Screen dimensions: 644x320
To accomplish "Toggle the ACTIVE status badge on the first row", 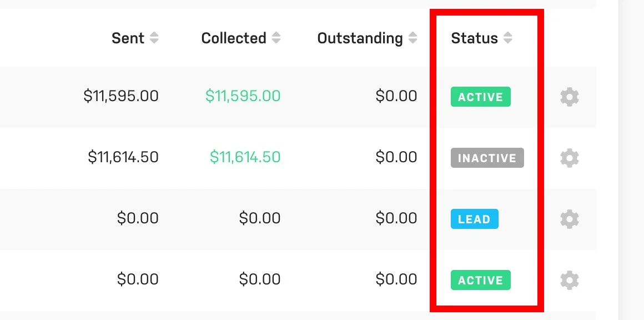I will point(480,97).
